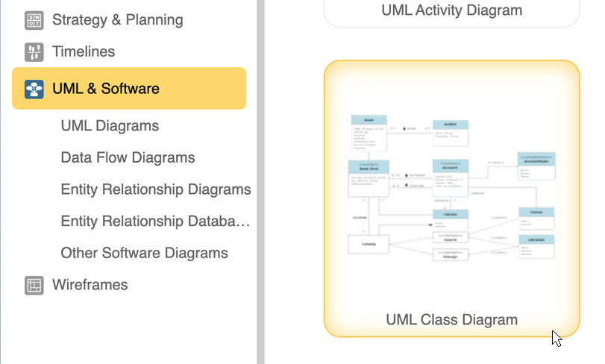The width and height of the screenshot is (605, 364).
Task: Click the Strategy & Planning SWOT icon
Action: pyautogui.click(x=34, y=20)
